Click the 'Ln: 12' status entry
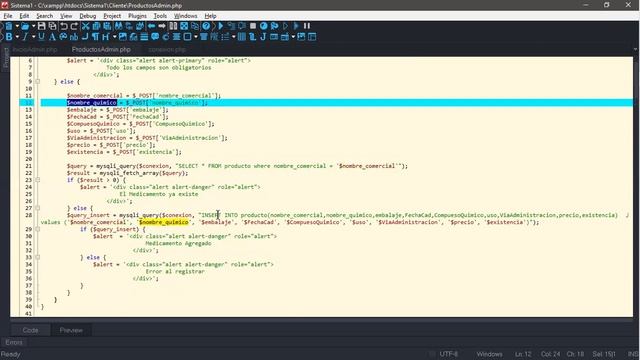 click(523, 354)
